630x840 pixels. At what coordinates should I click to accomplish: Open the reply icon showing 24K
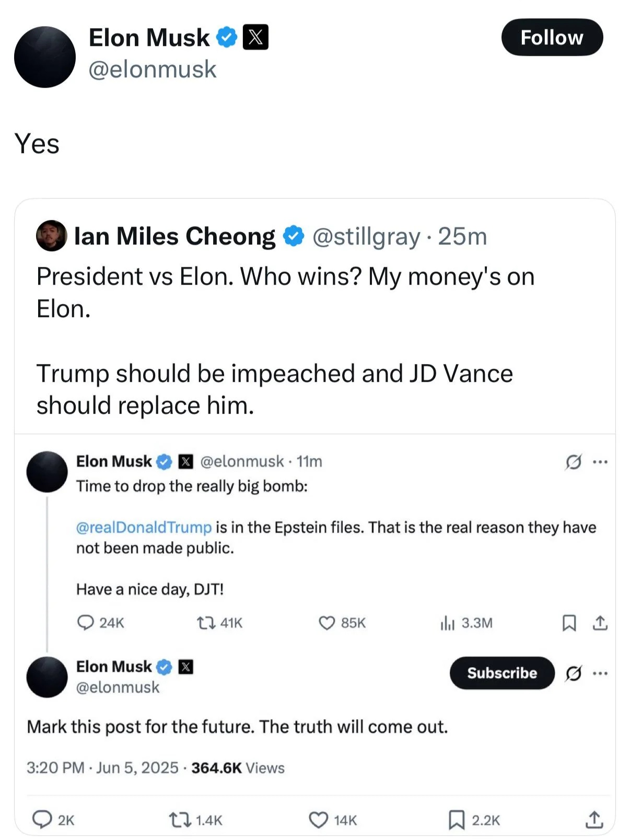point(85,623)
